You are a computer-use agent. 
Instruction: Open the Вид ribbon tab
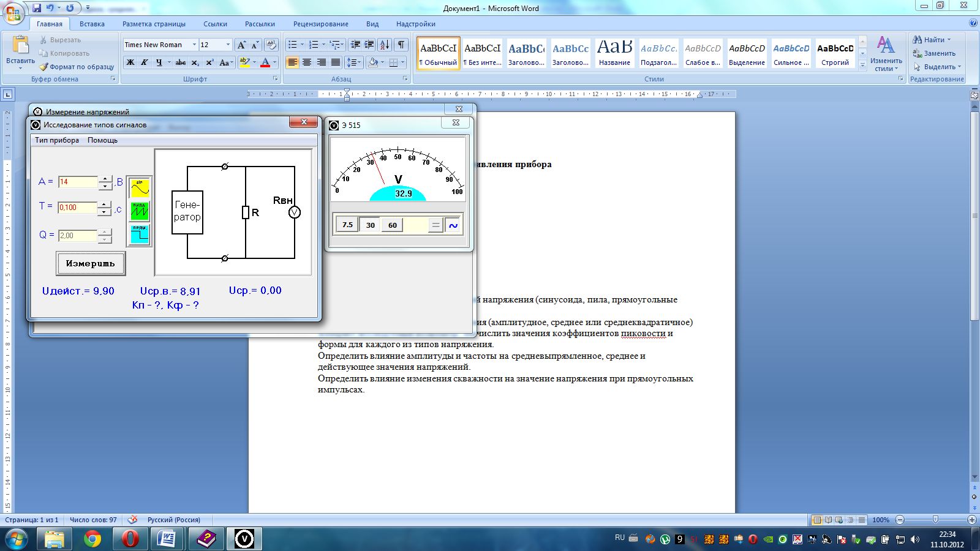(372, 24)
